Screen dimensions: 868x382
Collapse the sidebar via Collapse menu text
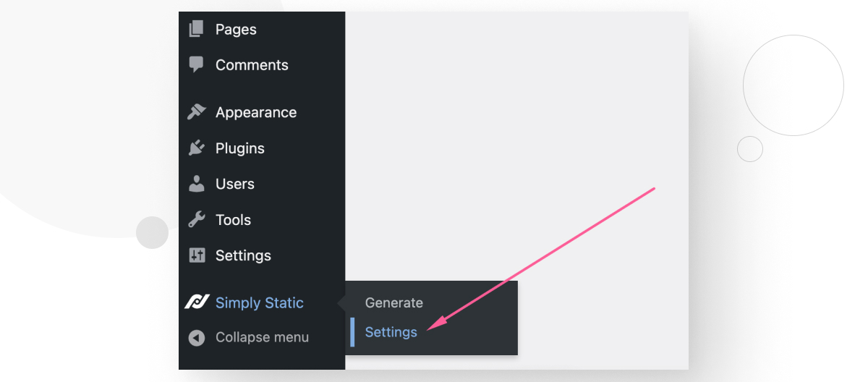262,337
